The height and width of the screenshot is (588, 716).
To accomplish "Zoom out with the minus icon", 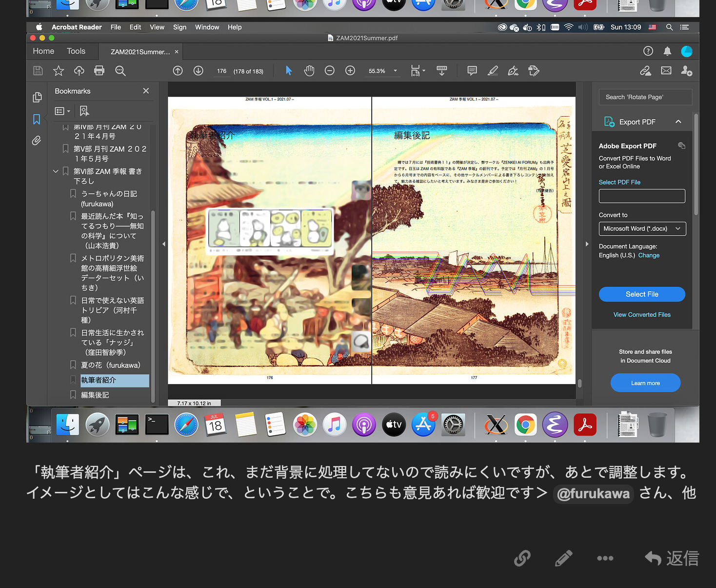I will [330, 71].
